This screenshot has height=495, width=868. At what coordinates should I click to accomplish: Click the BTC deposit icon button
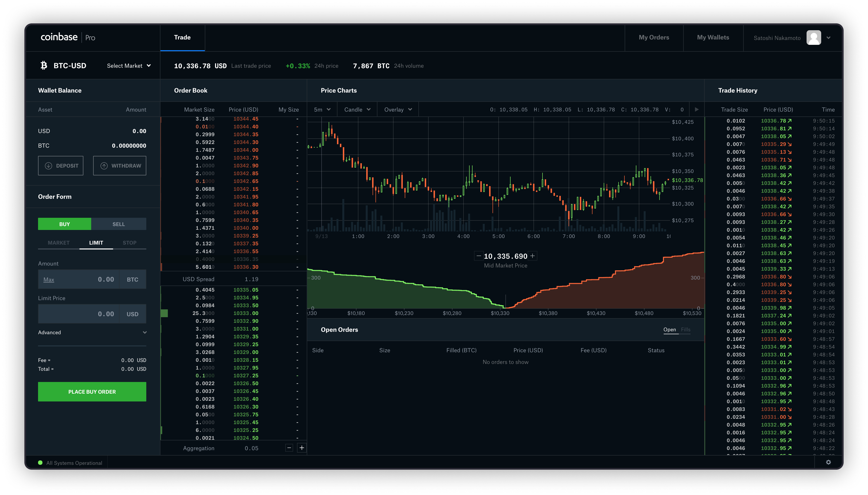tap(48, 166)
